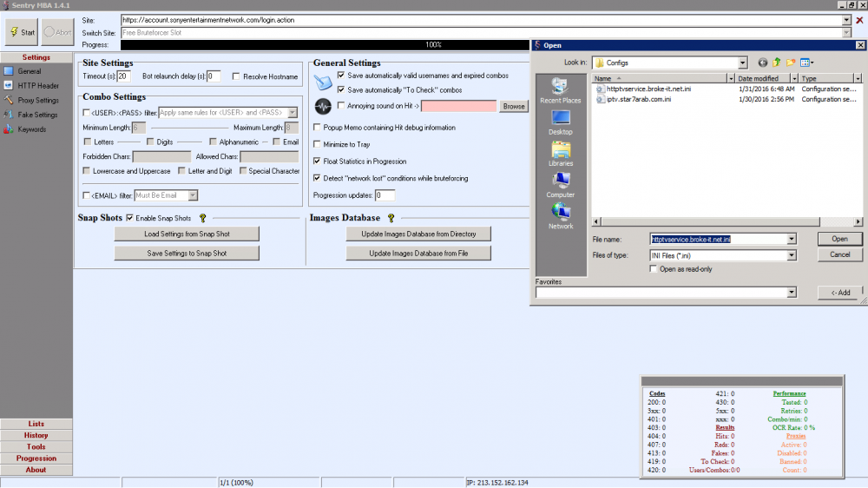
Task: Toggle the Minimize to Tray checkbox
Action: (x=318, y=144)
